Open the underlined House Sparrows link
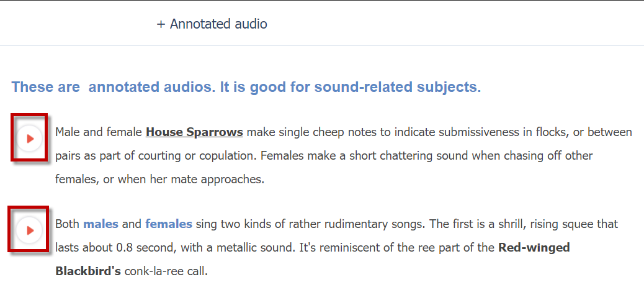This screenshot has height=305, width=644. tap(194, 132)
